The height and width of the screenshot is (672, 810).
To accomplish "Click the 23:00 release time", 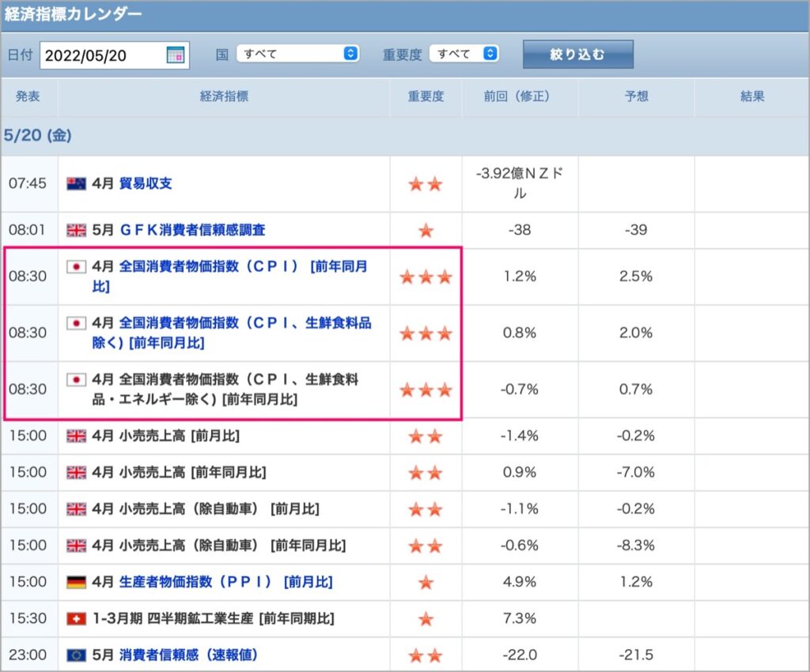I will 28,655.
